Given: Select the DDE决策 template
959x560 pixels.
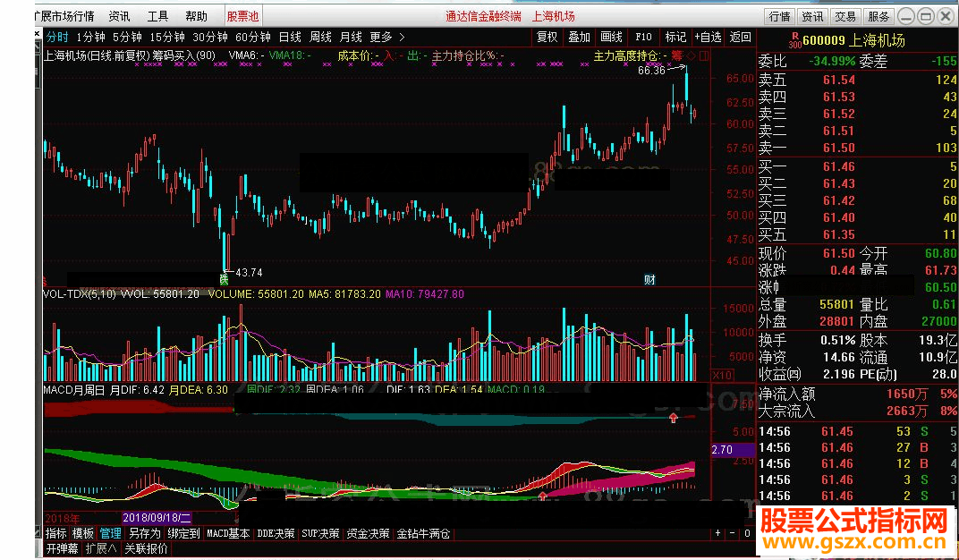Looking at the screenshot, I should coord(276,533).
